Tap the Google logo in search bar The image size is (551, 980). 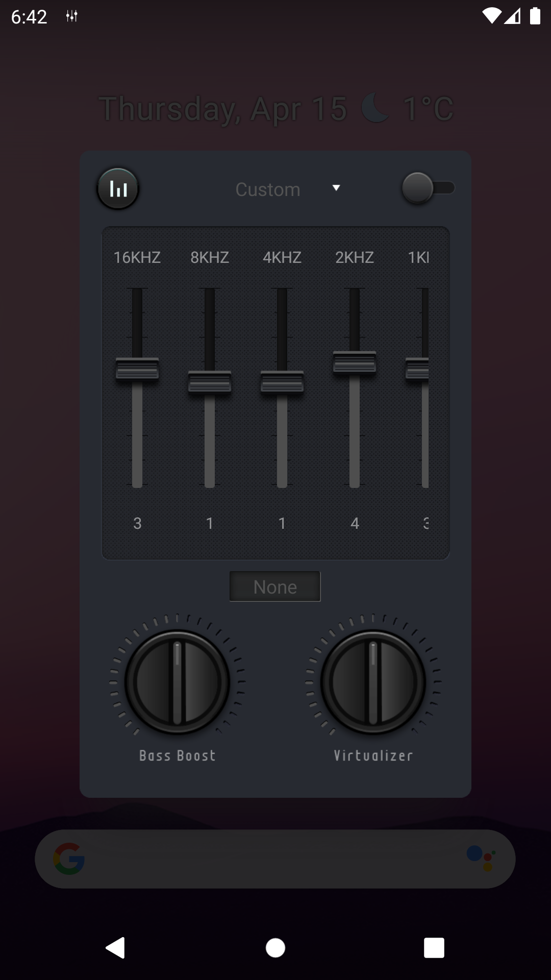[x=69, y=859]
